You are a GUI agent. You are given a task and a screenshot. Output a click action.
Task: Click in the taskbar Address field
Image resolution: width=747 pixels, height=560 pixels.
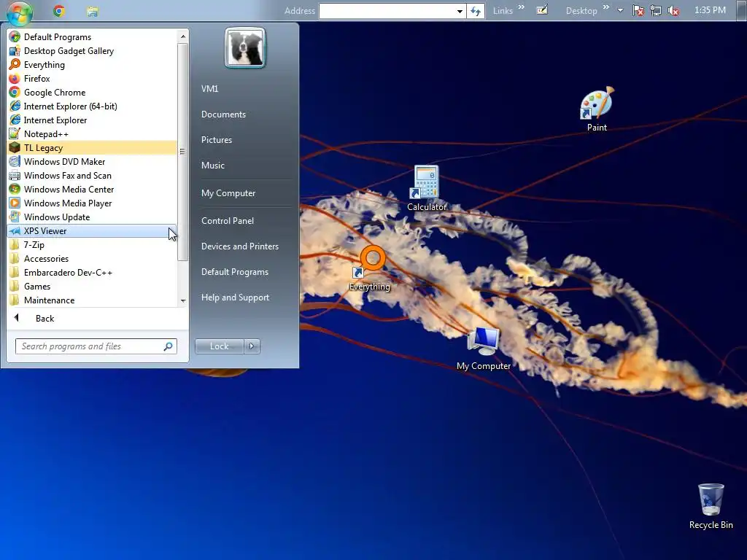coord(387,11)
